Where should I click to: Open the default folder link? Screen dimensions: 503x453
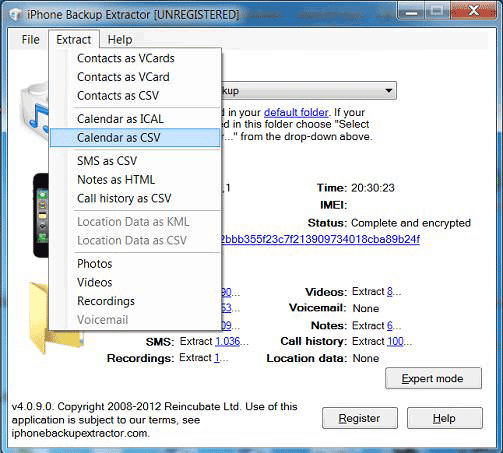point(296,112)
